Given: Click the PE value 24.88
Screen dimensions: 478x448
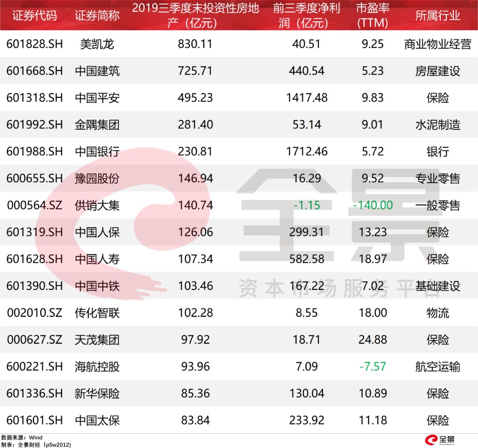Looking at the screenshot, I should point(373,340).
